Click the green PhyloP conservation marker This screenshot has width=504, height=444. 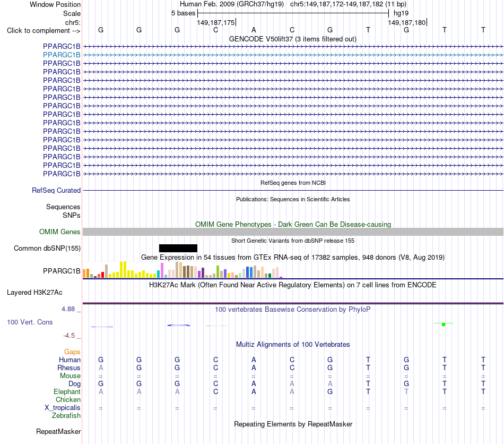[444, 325]
